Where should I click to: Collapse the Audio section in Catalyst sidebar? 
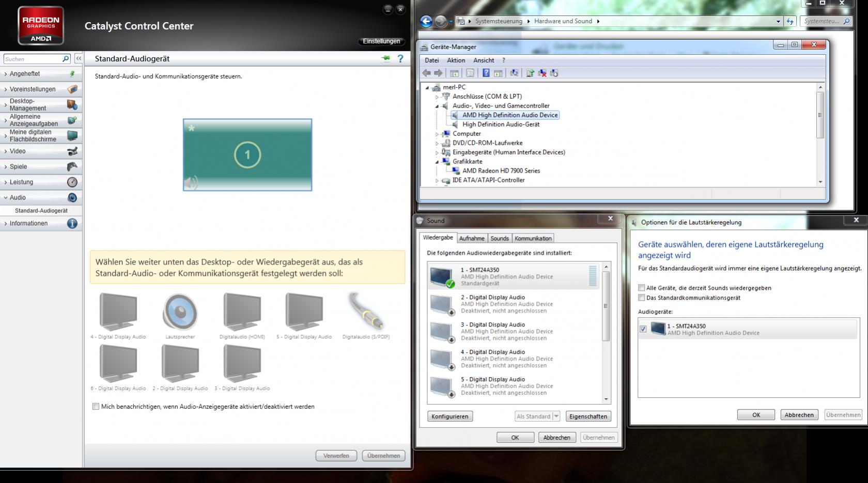point(41,198)
